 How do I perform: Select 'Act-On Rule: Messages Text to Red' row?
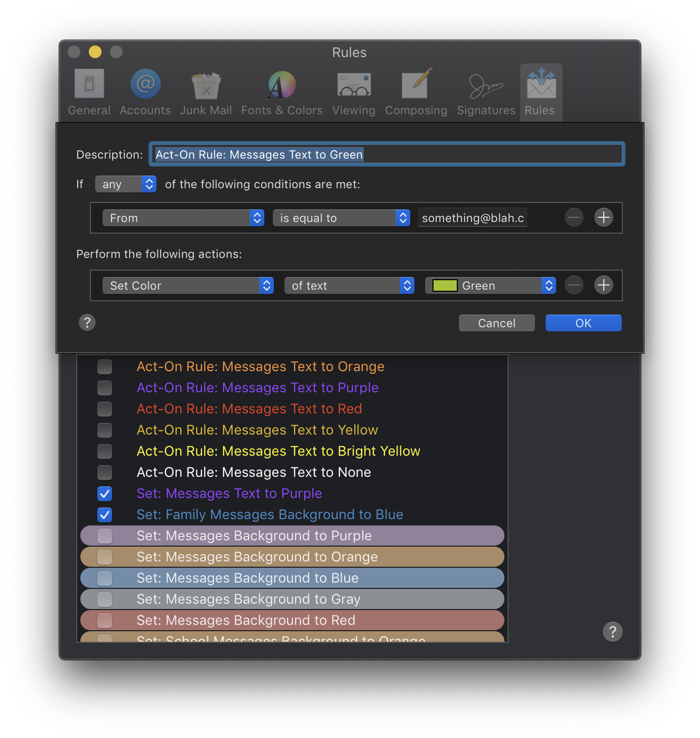coord(292,409)
